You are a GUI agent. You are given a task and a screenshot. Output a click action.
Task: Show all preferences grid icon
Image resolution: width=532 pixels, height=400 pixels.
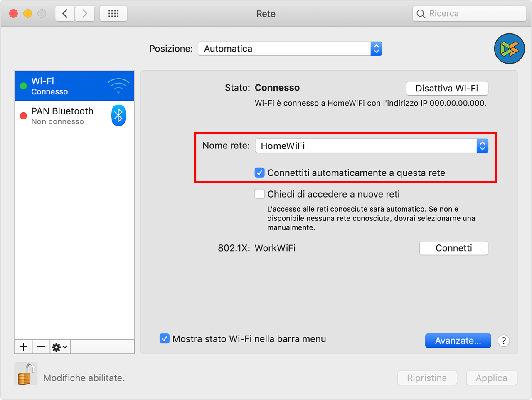coord(113,14)
